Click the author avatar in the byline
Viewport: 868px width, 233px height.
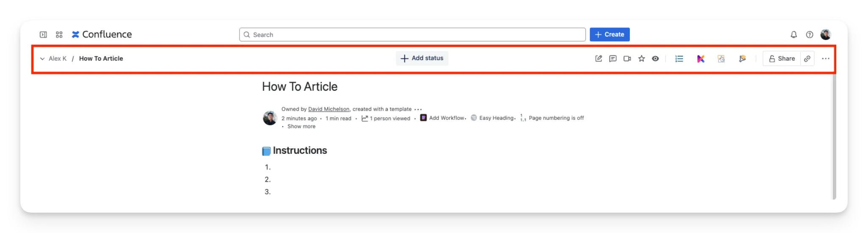[x=270, y=118]
